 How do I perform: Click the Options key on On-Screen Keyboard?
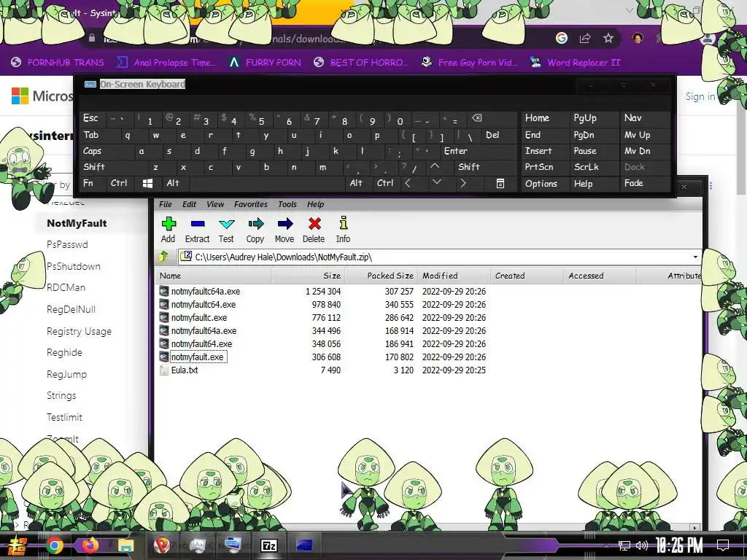tap(544, 183)
